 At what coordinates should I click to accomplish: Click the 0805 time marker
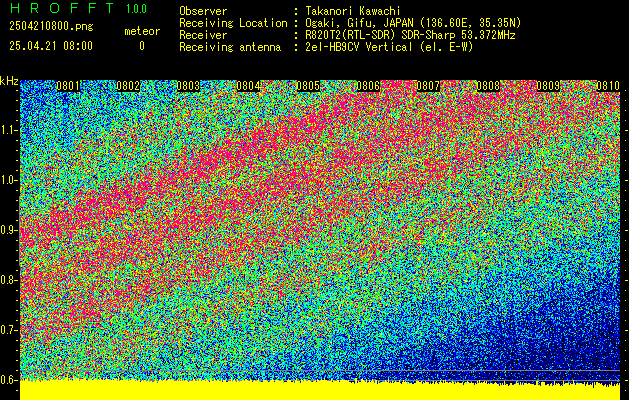[308, 86]
